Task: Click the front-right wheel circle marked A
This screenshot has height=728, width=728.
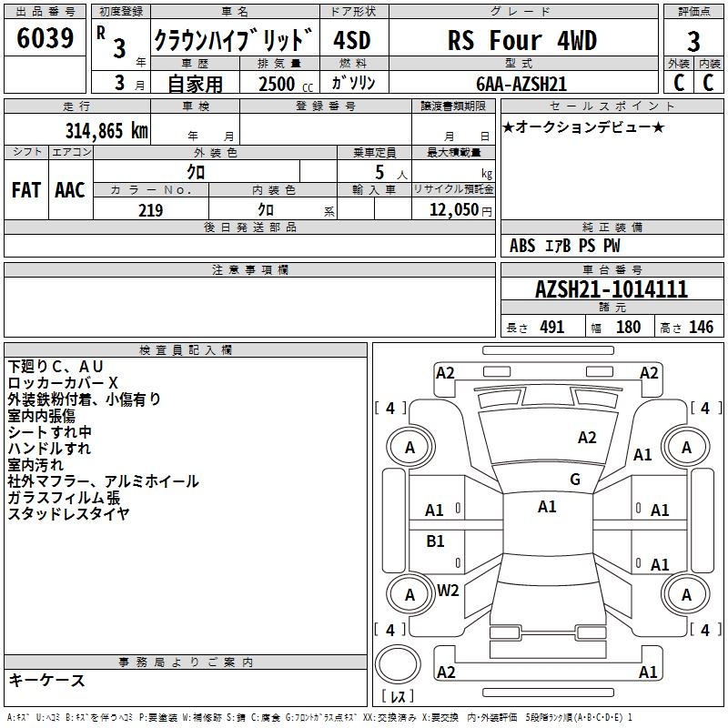Action: click(686, 448)
